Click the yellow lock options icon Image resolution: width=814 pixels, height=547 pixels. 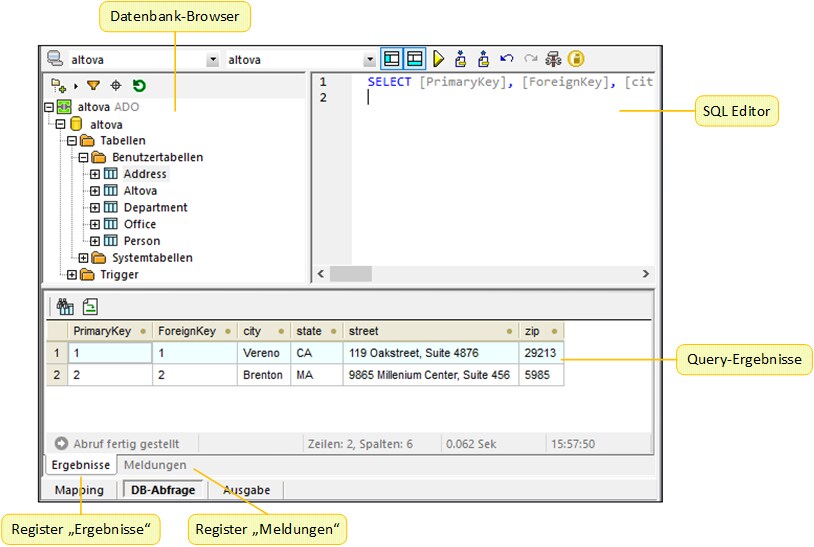click(x=576, y=60)
